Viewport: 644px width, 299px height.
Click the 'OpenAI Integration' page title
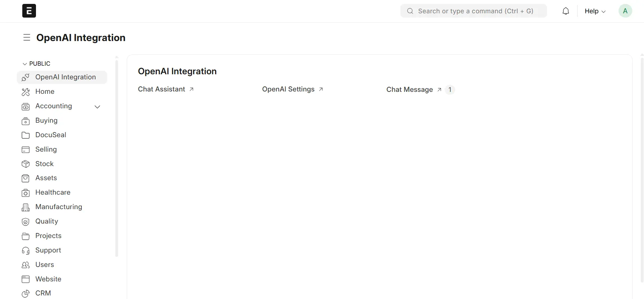point(81,38)
